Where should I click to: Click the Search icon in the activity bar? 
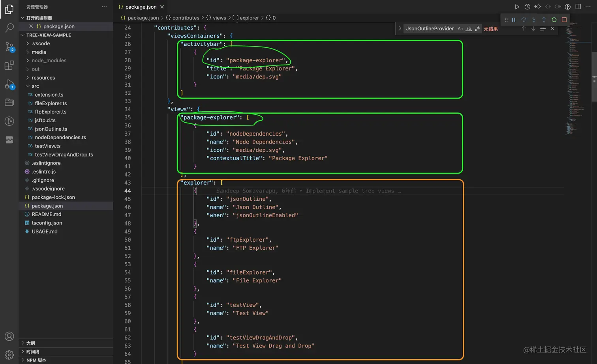(9, 28)
